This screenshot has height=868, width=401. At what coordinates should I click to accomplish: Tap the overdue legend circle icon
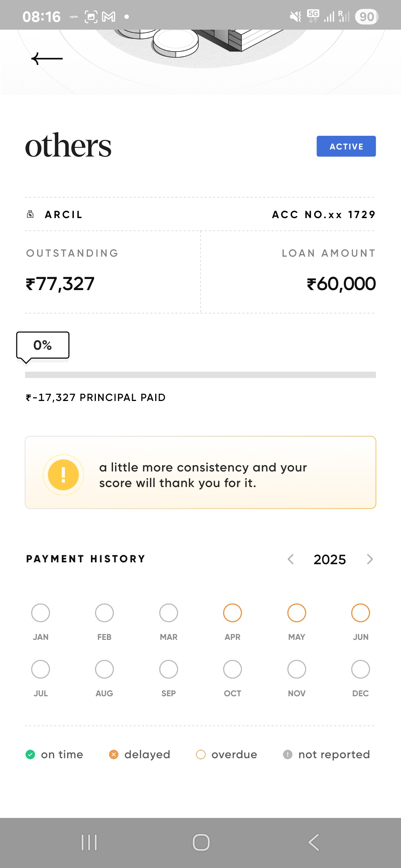coord(201,754)
